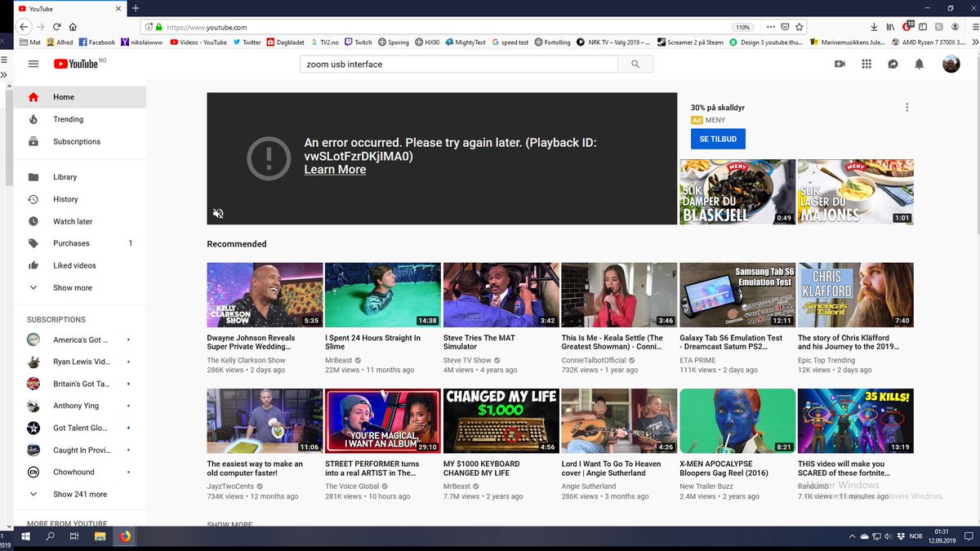Viewport: 980px width, 551px height.
Task: Open the Firefox downloads arrow
Action: point(873,27)
